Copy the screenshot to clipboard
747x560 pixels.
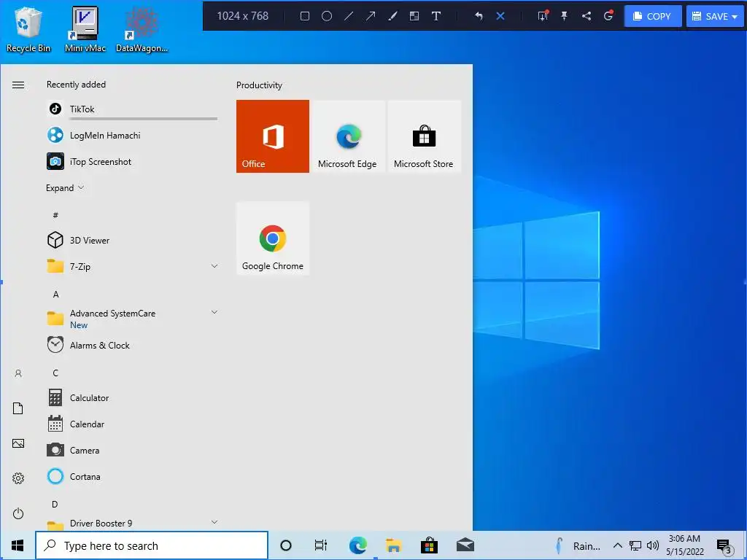[x=652, y=16]
